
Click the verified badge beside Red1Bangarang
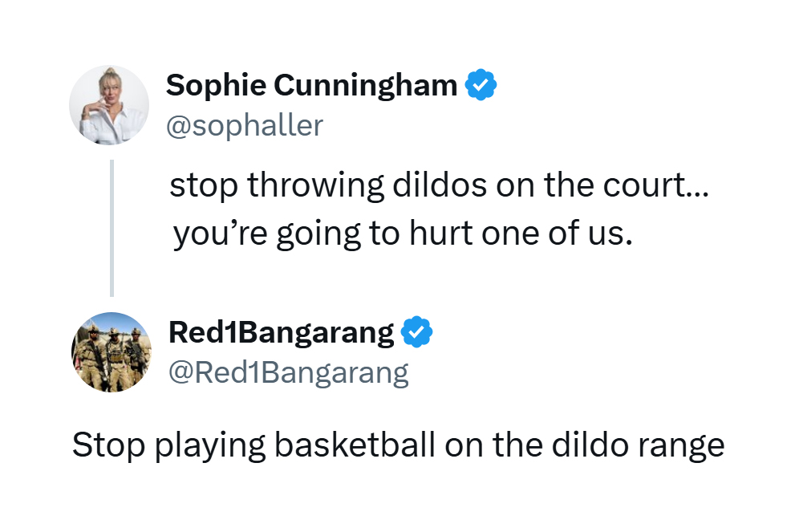pyautogui.click(x=417, y=331)
